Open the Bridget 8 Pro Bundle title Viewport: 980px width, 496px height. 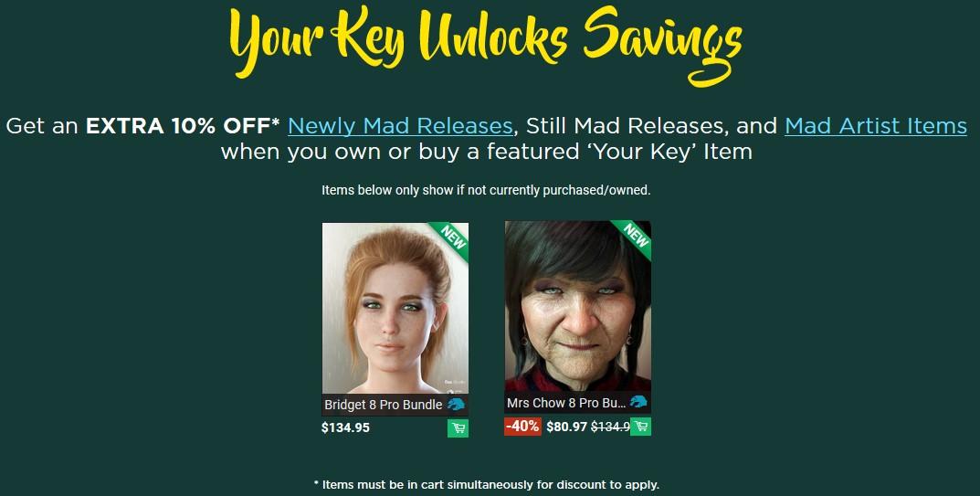click(x=384, y=405)
